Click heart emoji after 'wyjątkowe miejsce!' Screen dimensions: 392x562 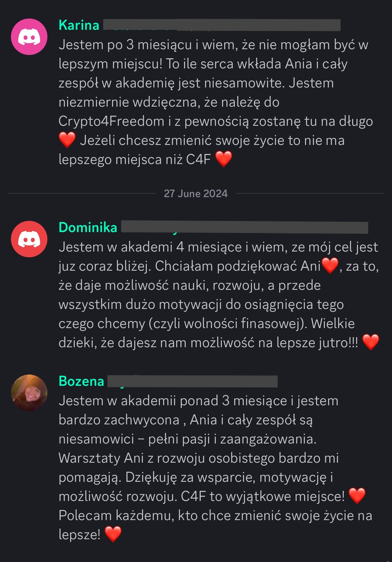(357, 496)
